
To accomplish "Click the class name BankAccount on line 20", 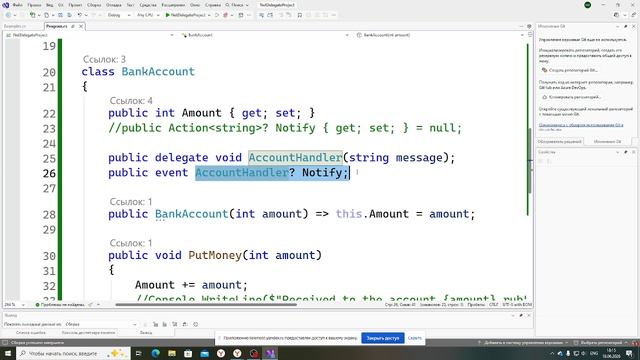I will click(x=158, y=71).
